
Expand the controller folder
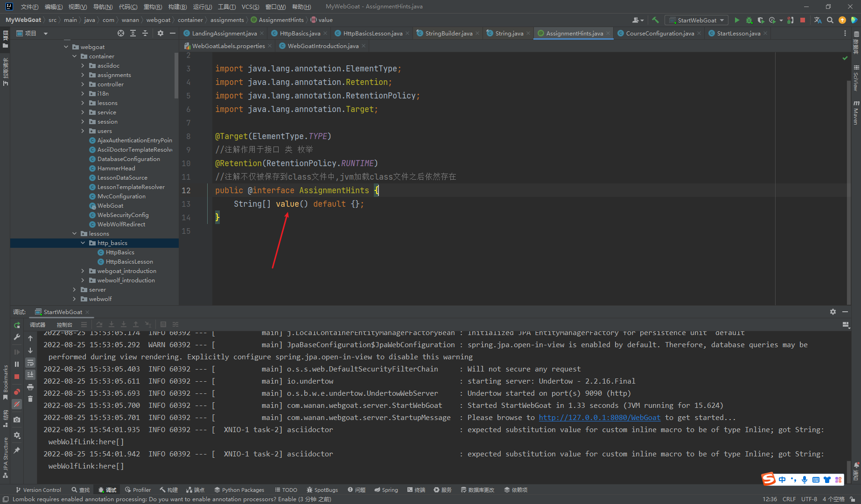pyautogui.click(x=83, y=84)
